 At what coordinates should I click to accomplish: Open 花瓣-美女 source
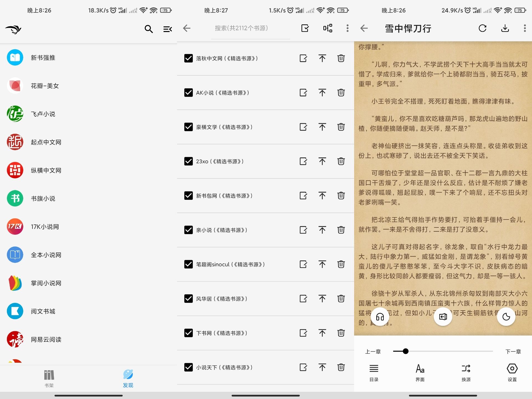coord(88,86)
